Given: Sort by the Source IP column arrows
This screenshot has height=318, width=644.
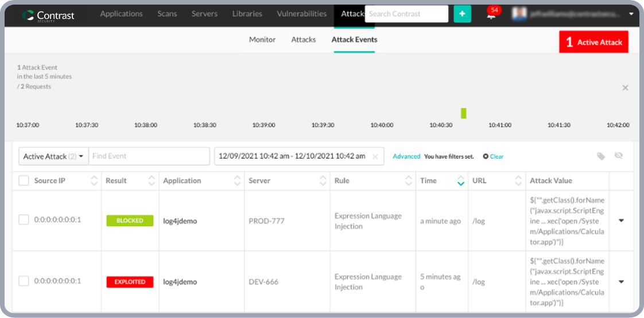Looking at the screenshot, I should point(94,181).
